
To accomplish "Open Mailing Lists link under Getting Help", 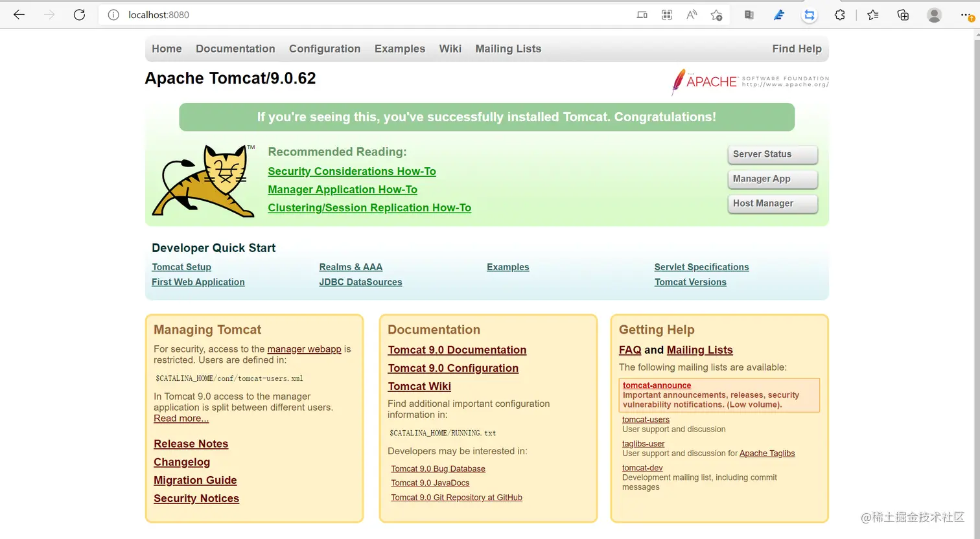I will pyautogui.click(x=700, y=350).
